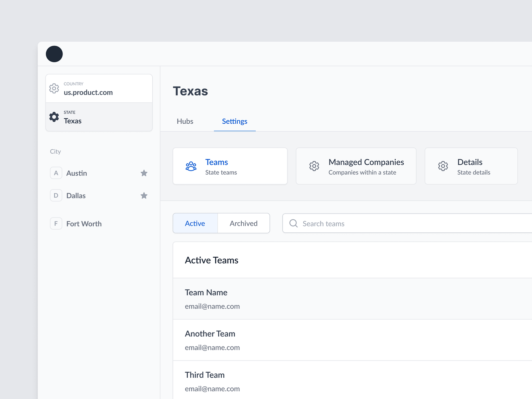Click the dark circular logo avatar
The height and width of the screenshot is (399, 532).
pyautogui.click(x=54, y=54)
